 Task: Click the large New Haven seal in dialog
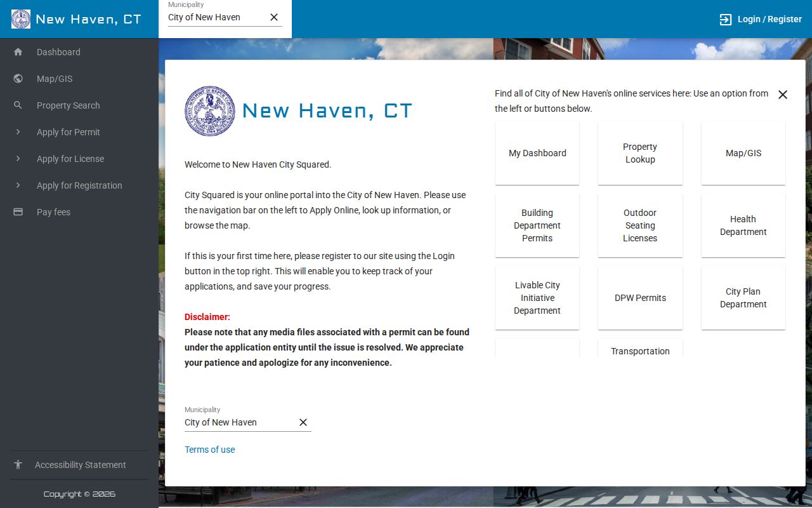pos(210,111)
